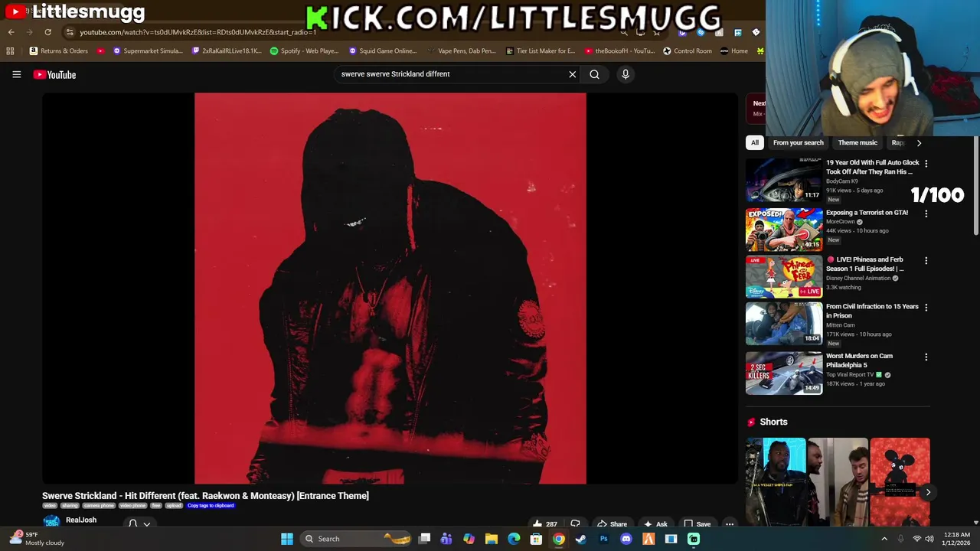The width and height of the screenshot is (980, 551).
Task: Open the YouTube hamburger guide menu
Action: pyautogui.click(x=16, y=74)
